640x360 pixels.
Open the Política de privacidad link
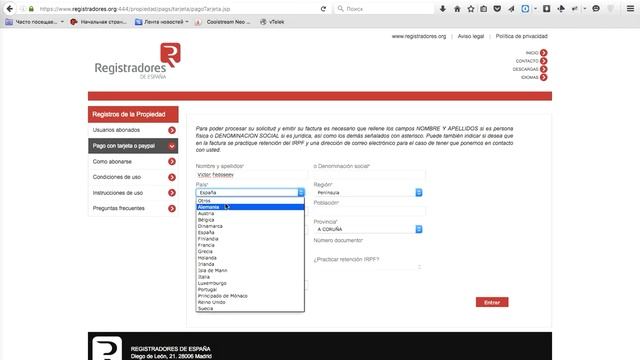click(x=522, y=36)
